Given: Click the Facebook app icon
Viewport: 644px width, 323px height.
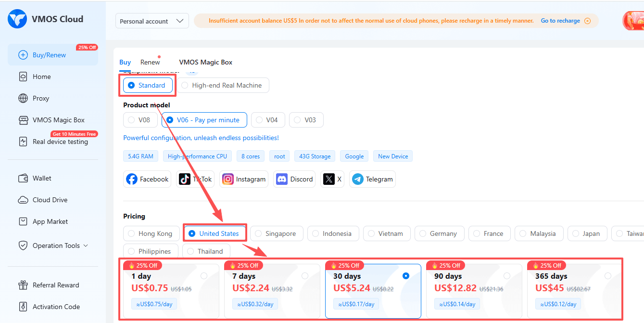Looking at the screenshot, I should point(147,179).
